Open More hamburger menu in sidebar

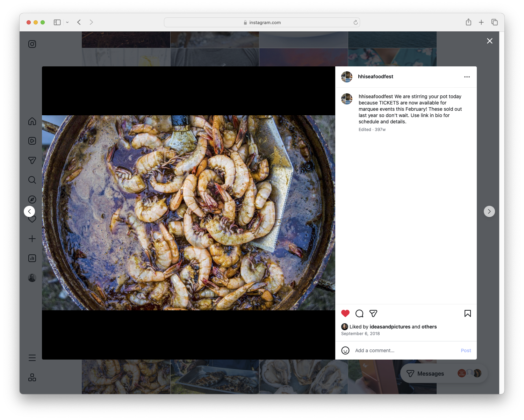(32, 358)
